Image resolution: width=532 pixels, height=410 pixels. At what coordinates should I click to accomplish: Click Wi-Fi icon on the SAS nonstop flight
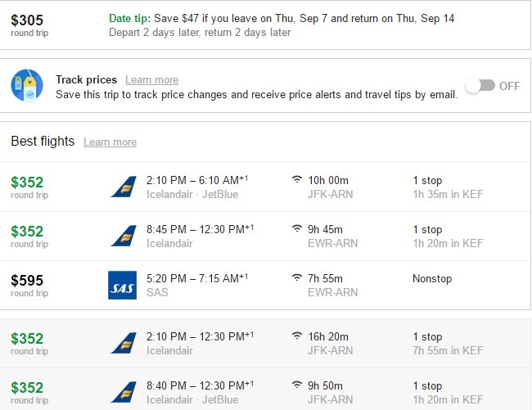point(297,277)
